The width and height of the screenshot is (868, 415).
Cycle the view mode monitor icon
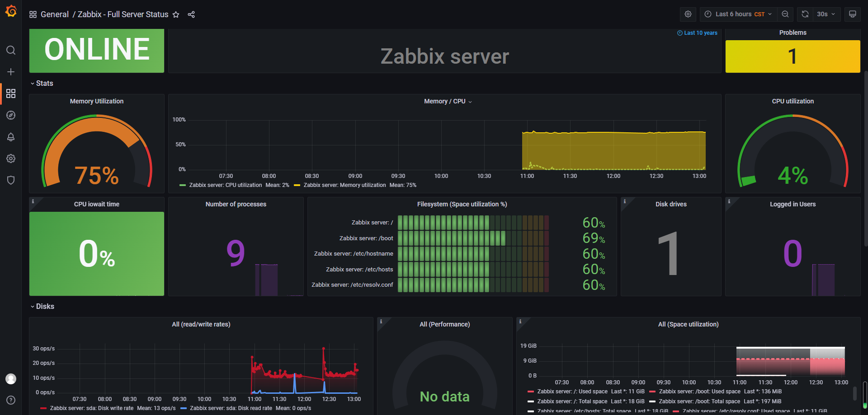coord(853,14)
